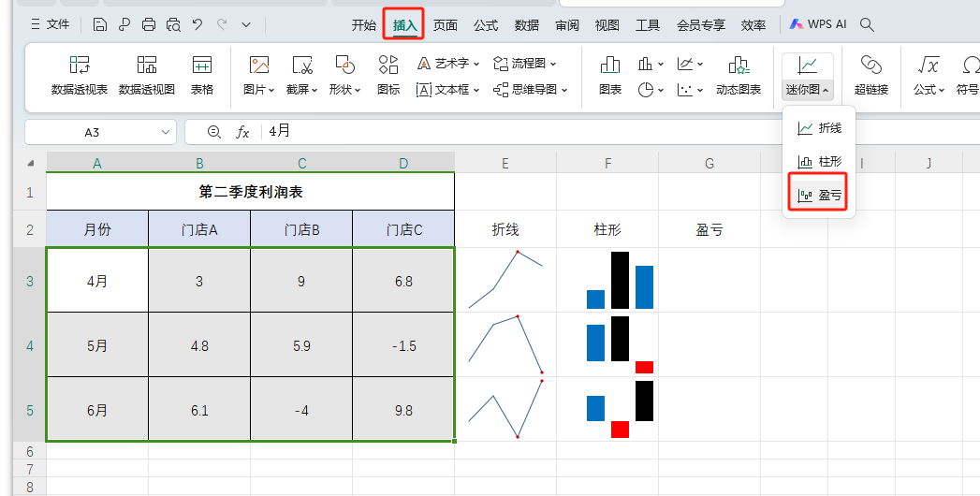The height and width of the screenshot is (496, 980).
Task: Insert a 数据透视表
Action: tap(80, 75)
